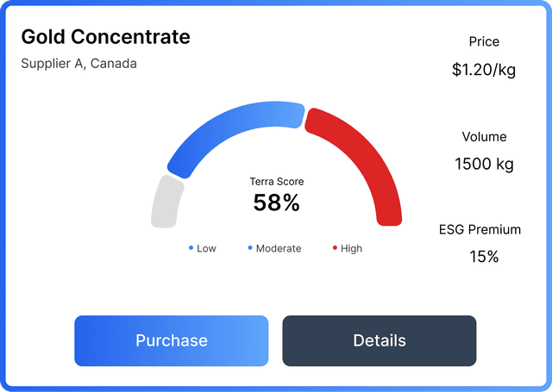Click the 15% ESG premium value
Screen dimensions: 552x392
click(x=484, y=256)
